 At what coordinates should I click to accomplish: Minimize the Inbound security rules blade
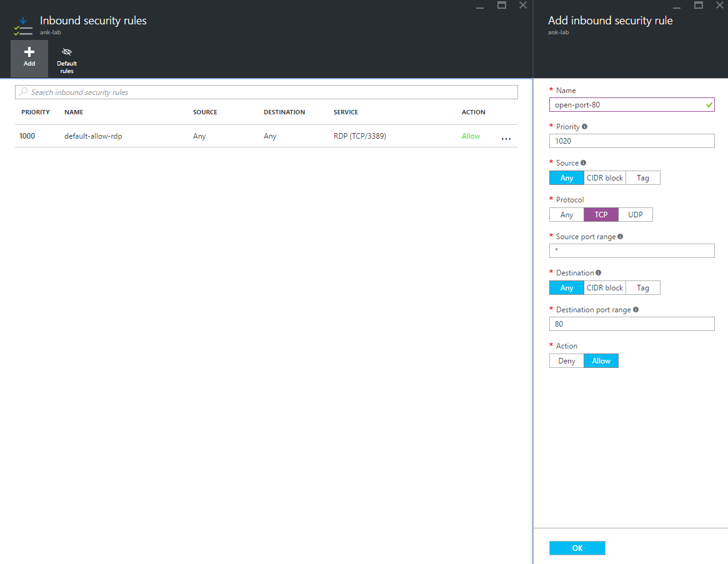point(480,7)
